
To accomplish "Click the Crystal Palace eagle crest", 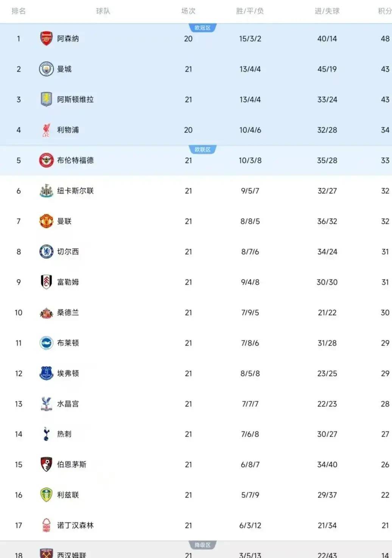I will point(46,404).
